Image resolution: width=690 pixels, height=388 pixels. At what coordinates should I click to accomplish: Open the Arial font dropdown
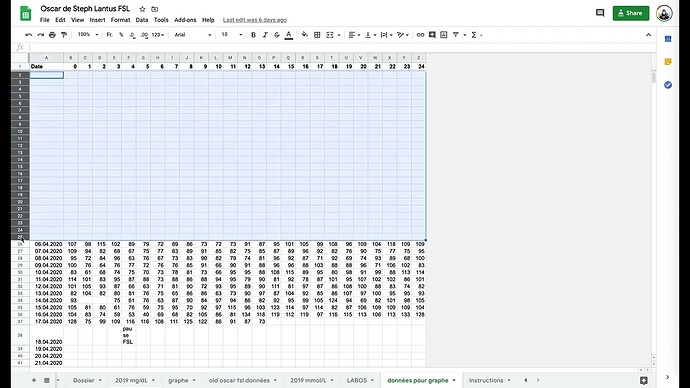point(193,35)
